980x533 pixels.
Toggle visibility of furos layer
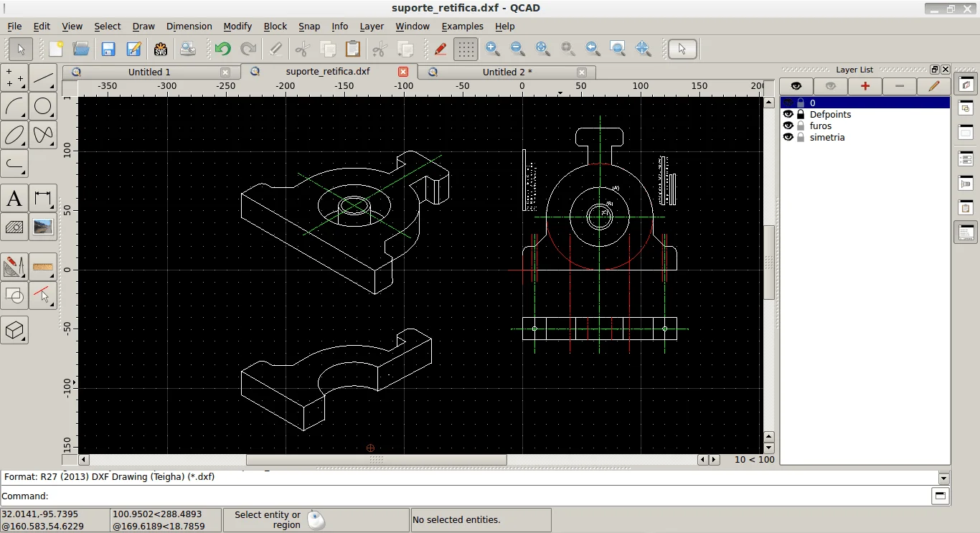click(788, 126)
